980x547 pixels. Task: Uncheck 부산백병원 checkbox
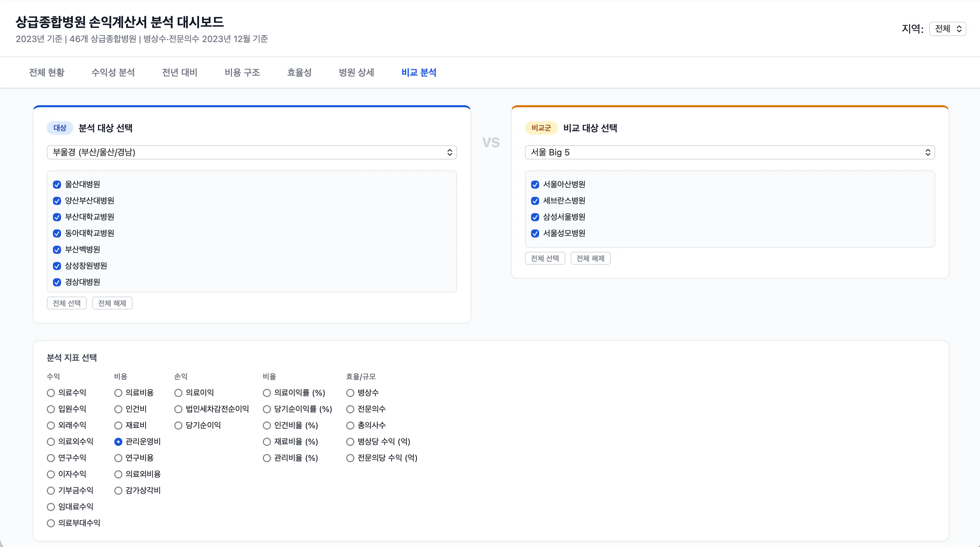point(57,250)
